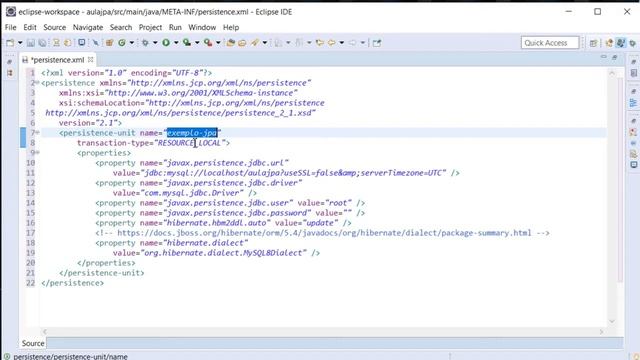This screenshot has height=360, width=640.
Task: Click the restore icon at top of left trim
Action: click(x=10, y=62)
